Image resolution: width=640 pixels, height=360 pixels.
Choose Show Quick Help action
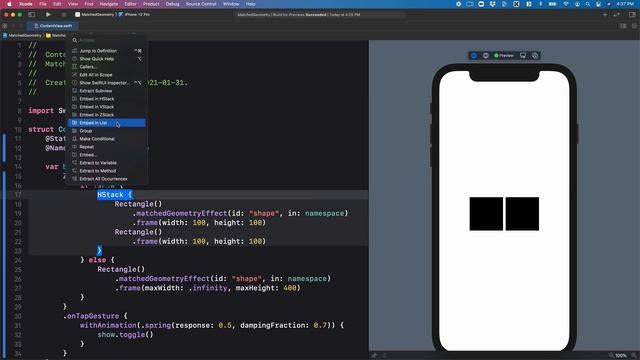pos(107,59)
